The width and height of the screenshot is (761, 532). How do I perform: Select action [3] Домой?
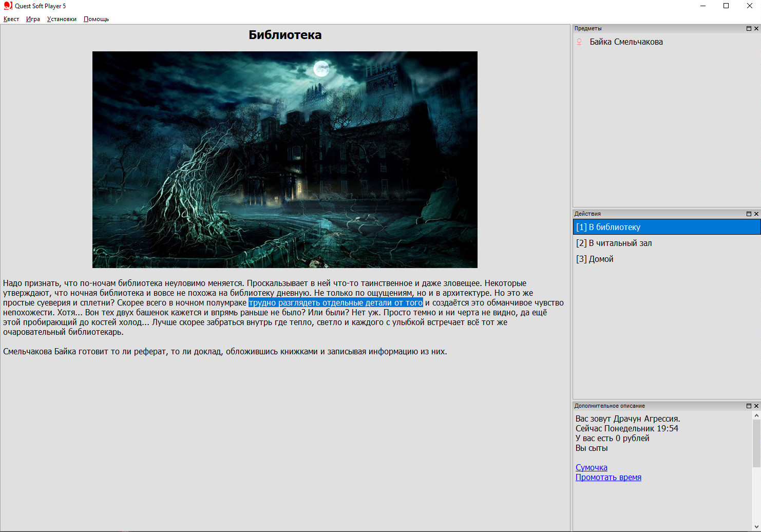667,259
